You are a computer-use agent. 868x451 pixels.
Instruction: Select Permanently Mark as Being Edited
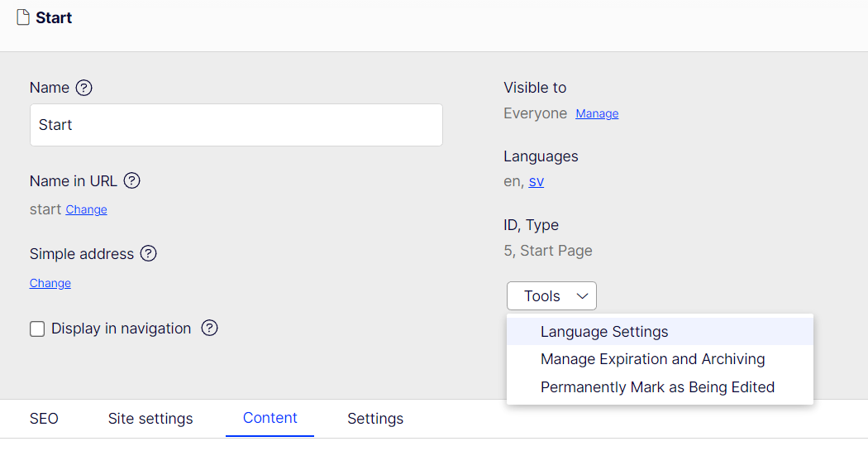(657, 387)
